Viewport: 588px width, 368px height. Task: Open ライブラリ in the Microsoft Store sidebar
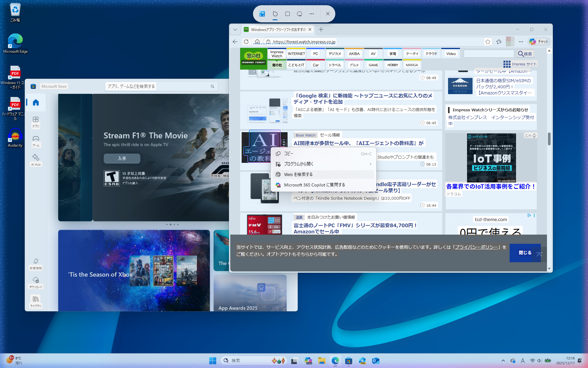pos(36,301)
